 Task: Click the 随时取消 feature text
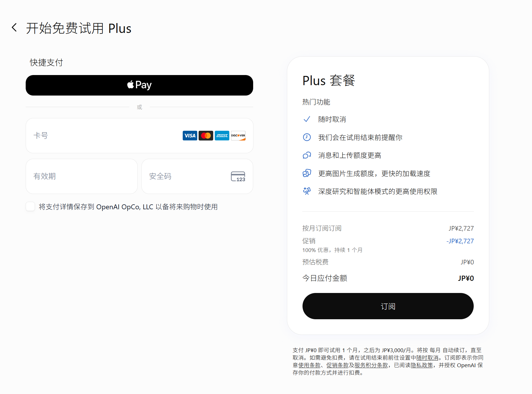[x=332, y=119]
